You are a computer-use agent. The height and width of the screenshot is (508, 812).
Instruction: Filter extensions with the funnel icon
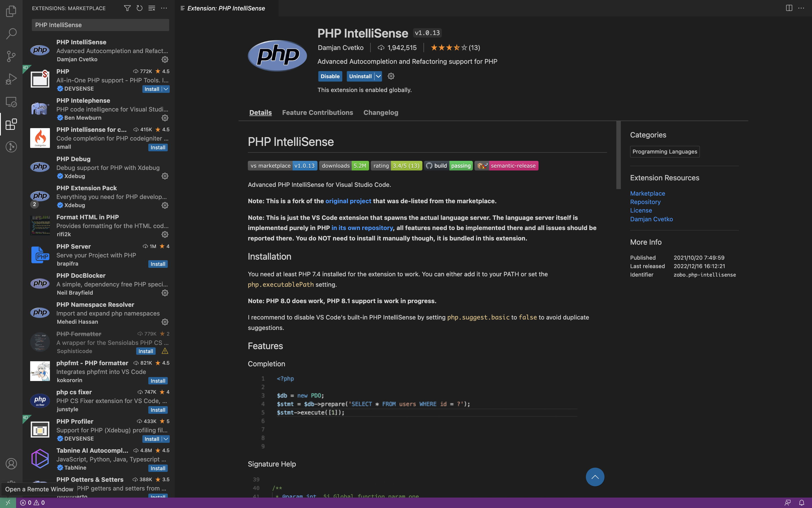tap(127, 8)
